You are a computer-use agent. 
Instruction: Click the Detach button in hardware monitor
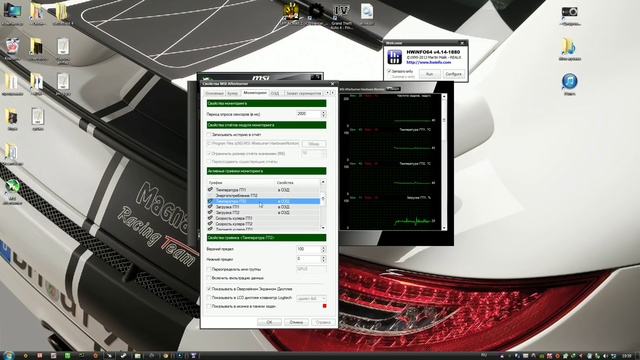393,89
